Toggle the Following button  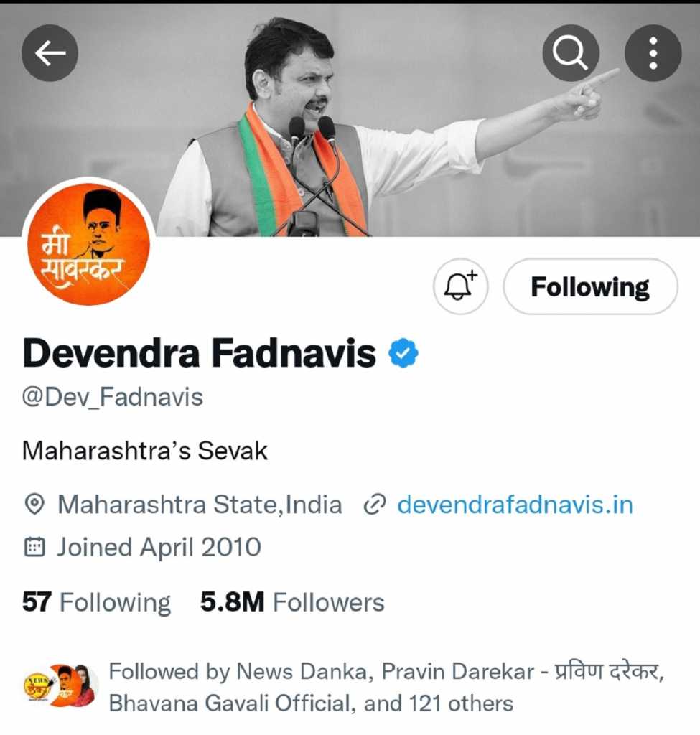pyautogui.click(x=590, y=286)
